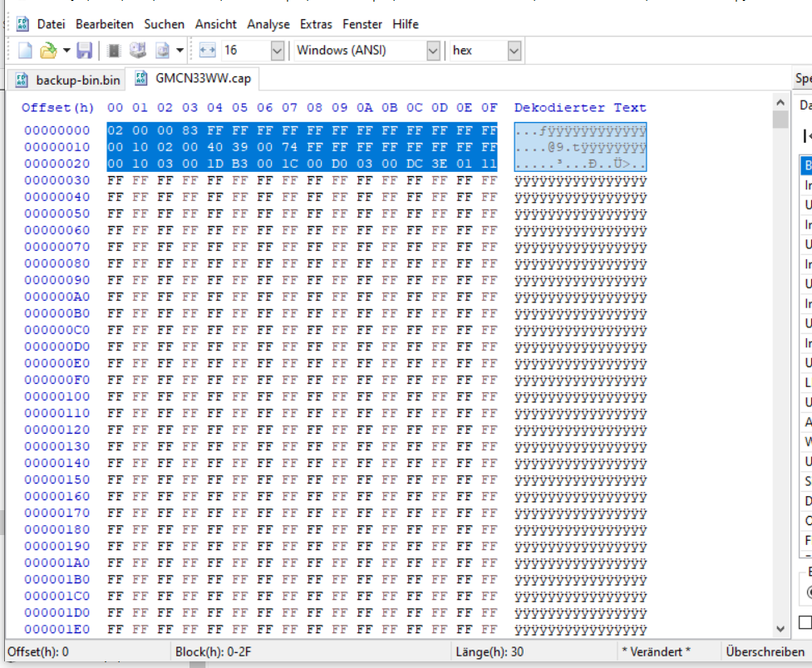Click the Überschreiben mode in status bar
Screen dimensions: 812x668
[765, 651]
